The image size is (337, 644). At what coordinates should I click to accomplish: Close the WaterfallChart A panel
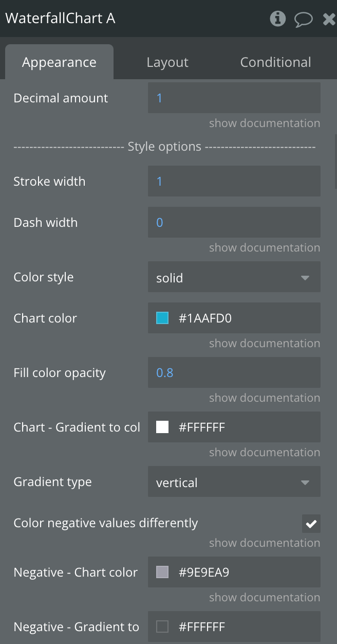(x=329, y=19)
